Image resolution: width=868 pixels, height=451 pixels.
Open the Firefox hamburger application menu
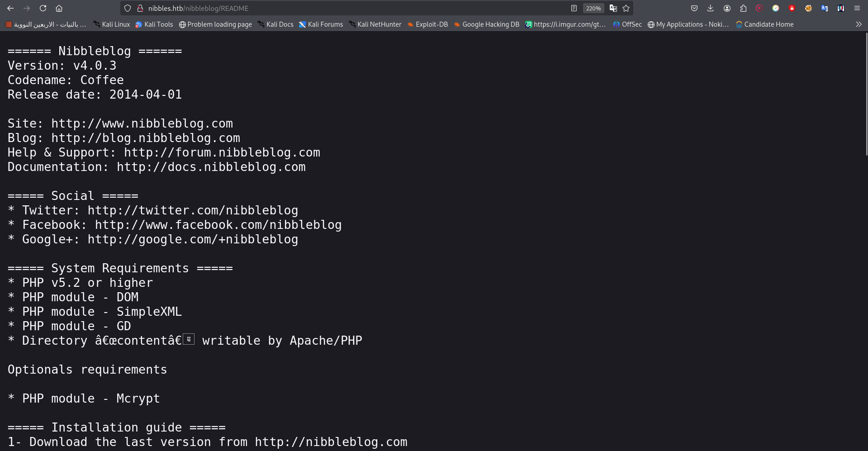click(857, 8)
